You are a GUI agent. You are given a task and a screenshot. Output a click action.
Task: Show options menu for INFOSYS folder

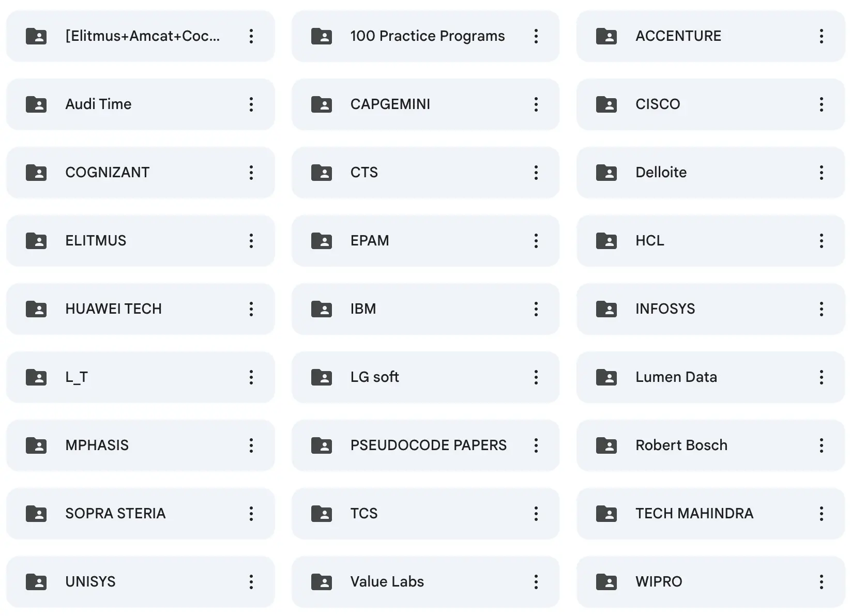(821, 309)
